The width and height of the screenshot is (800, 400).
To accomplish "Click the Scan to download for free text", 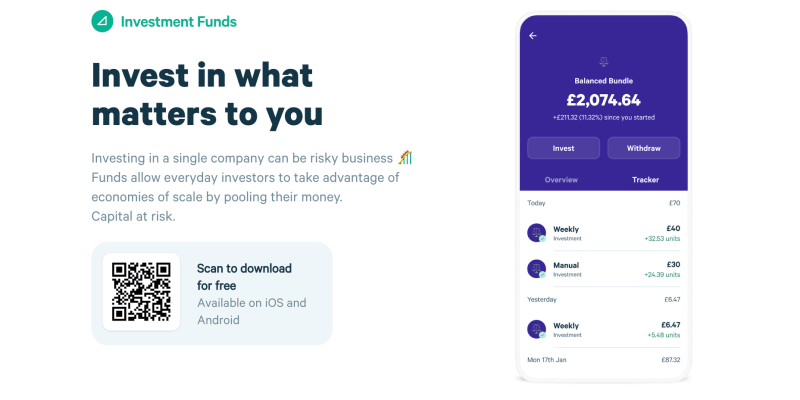I will 244,277.
